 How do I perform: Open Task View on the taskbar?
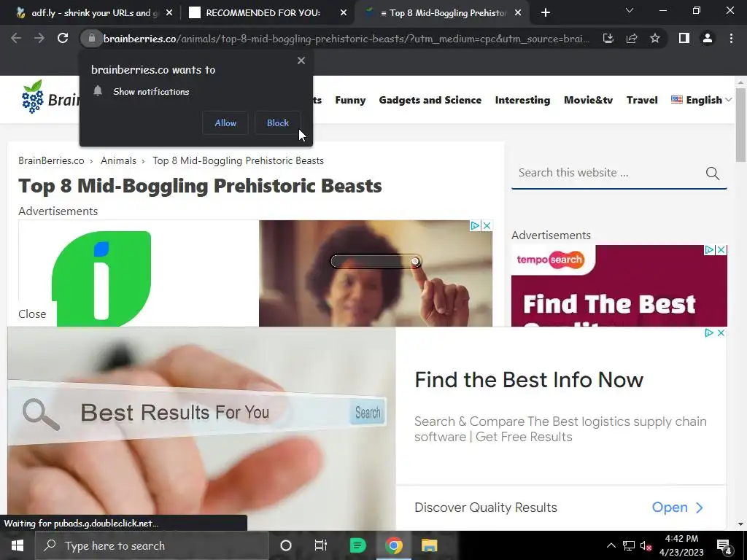[321, 545]
